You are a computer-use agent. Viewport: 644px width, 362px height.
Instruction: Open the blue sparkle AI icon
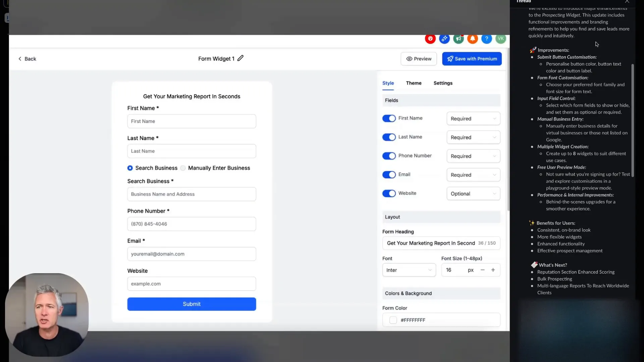click(x=444, y=39)
